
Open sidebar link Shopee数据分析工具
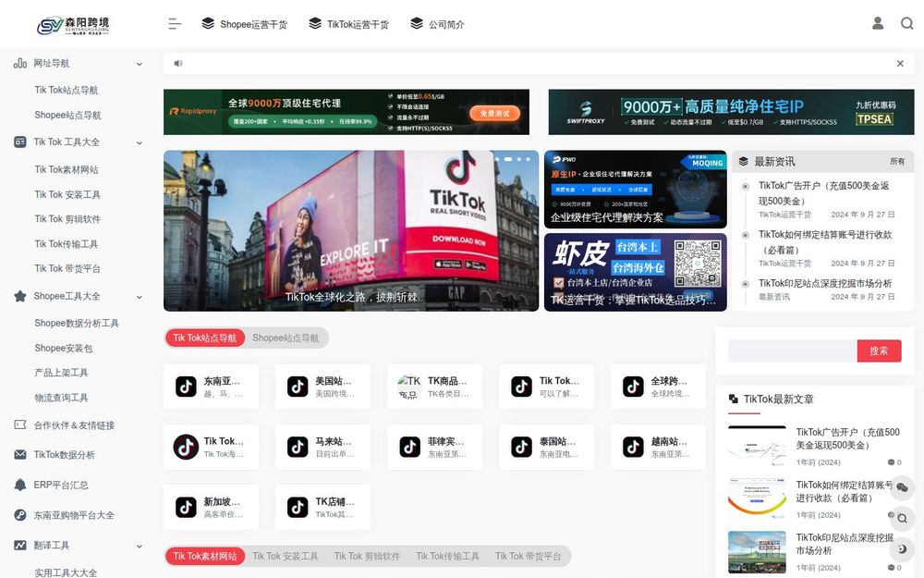click(77, 323)
